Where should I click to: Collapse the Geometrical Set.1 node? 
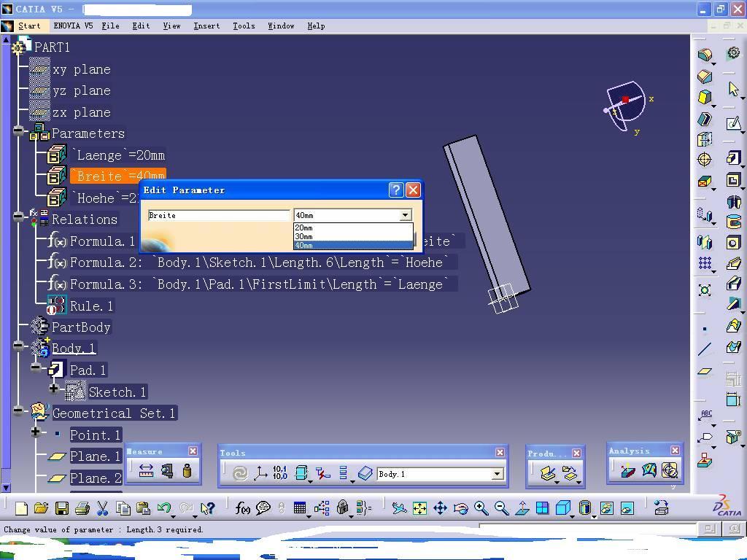pyautogui.click(x=18, y=410)
